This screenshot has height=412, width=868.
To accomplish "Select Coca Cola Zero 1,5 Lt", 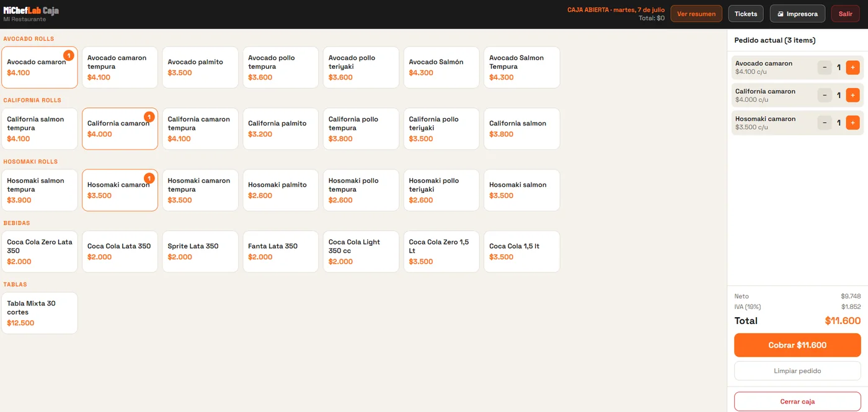I will pos(441,252).
